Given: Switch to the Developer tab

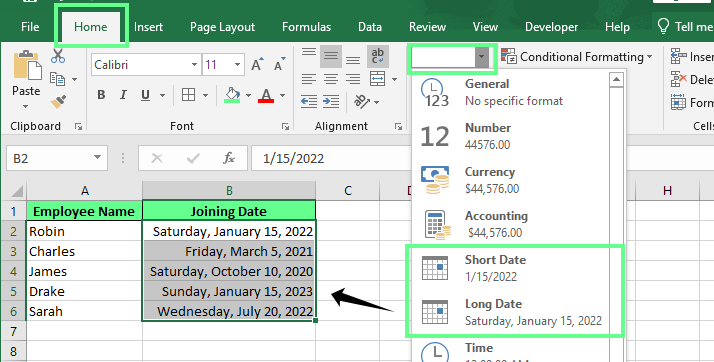Looking at the screenshot, I should pos(551,27).
